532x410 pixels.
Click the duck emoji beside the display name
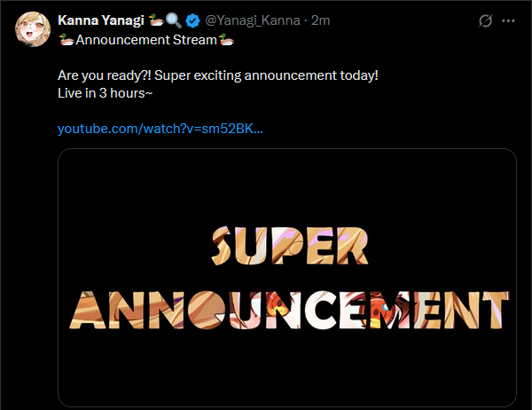click(154, 20)
